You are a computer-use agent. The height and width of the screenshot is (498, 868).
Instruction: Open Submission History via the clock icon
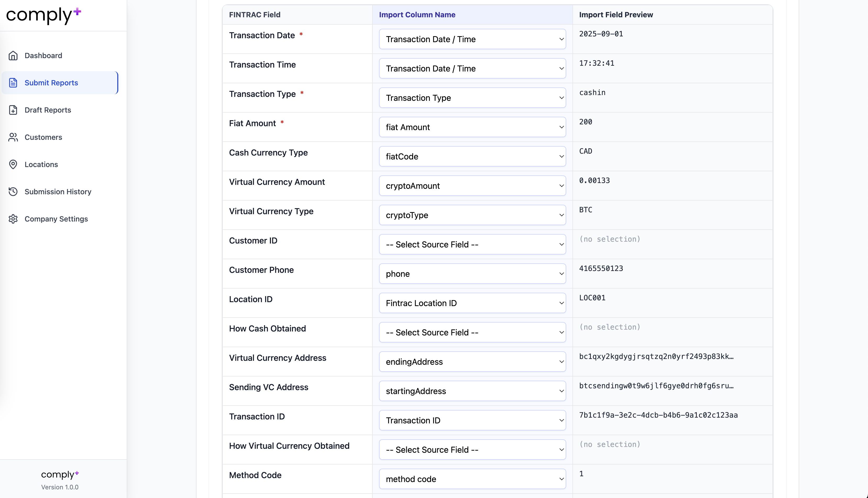[13, 192]
